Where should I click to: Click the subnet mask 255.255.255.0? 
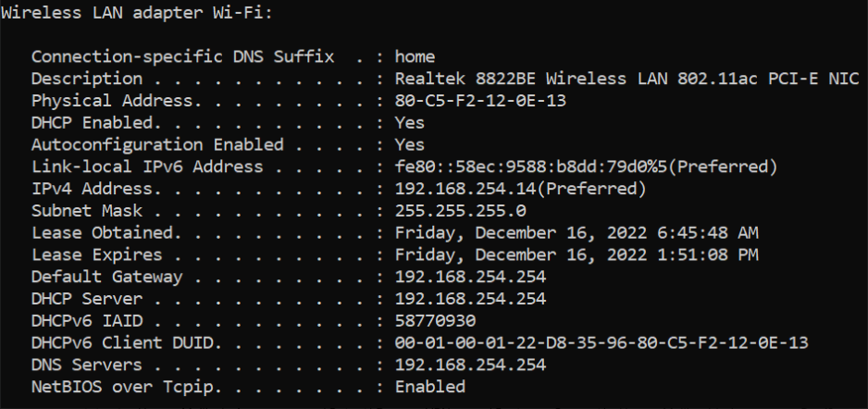point(461,211)
